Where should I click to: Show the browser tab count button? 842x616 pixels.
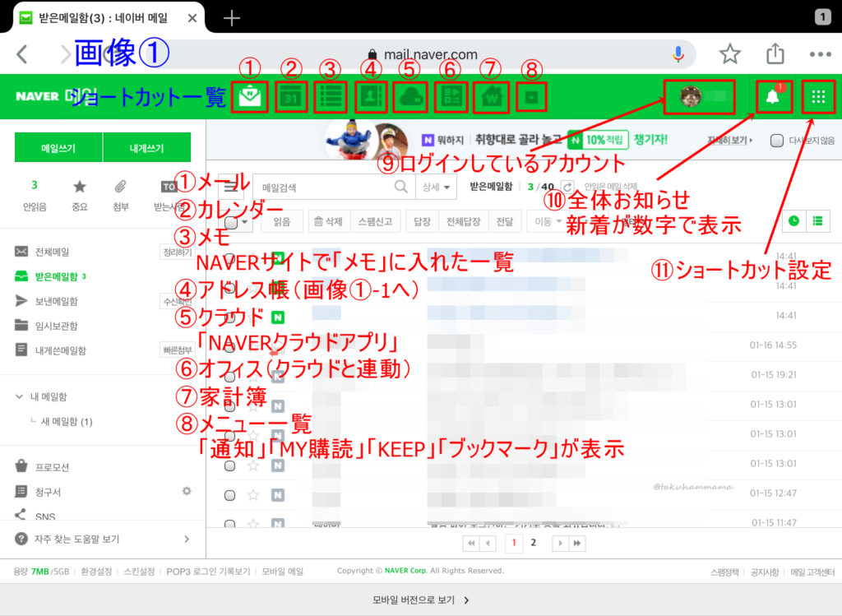(x=822, y=17)
